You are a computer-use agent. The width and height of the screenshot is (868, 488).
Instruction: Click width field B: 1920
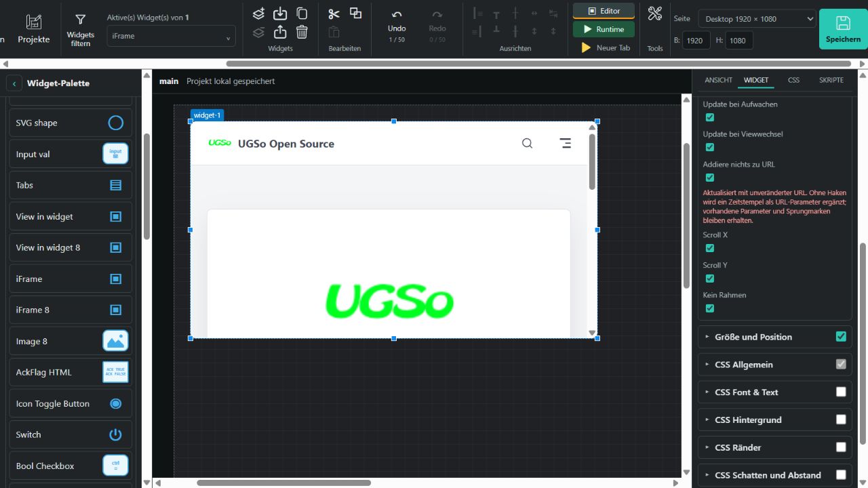point(696,41)
